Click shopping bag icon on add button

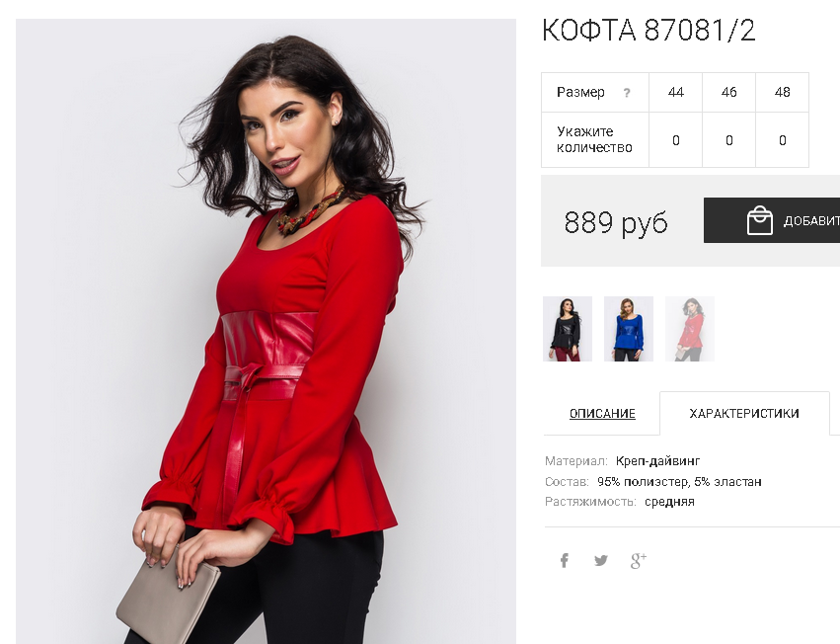[760, 220]
